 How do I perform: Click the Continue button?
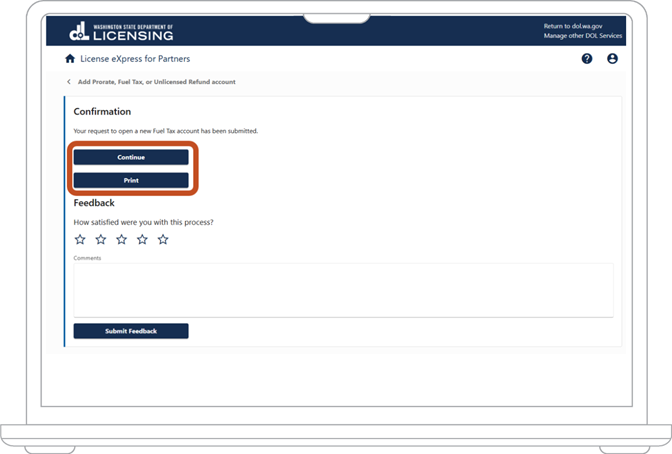coord(131,157)
